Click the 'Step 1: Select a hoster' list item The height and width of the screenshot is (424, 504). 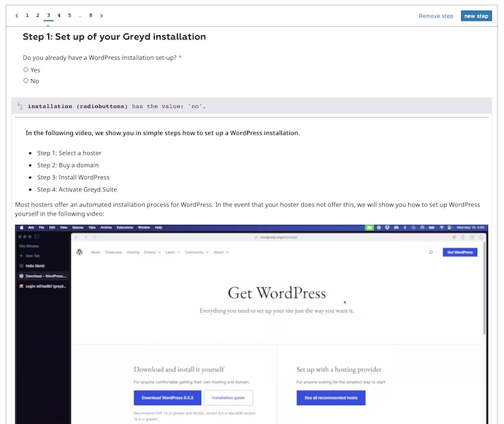69,153
